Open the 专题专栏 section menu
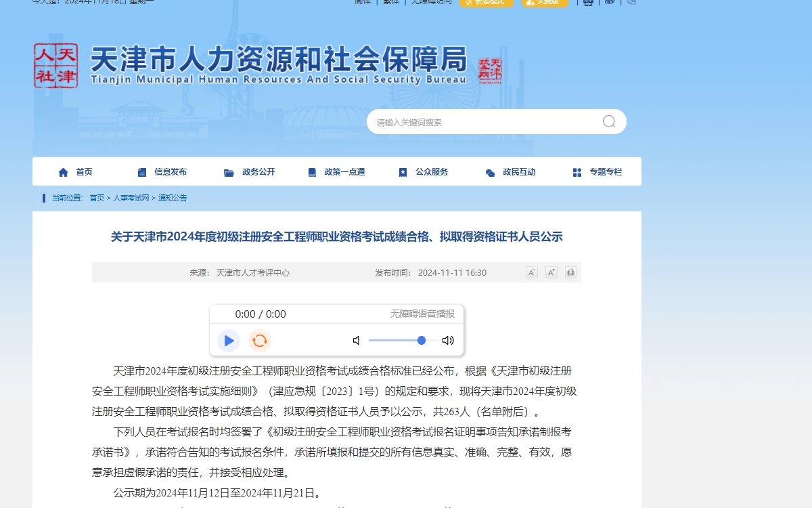 tap(606, 171)
